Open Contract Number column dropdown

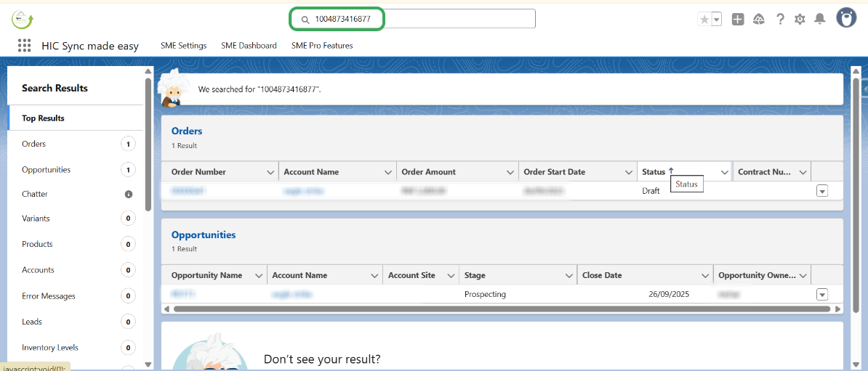point(803,173)
